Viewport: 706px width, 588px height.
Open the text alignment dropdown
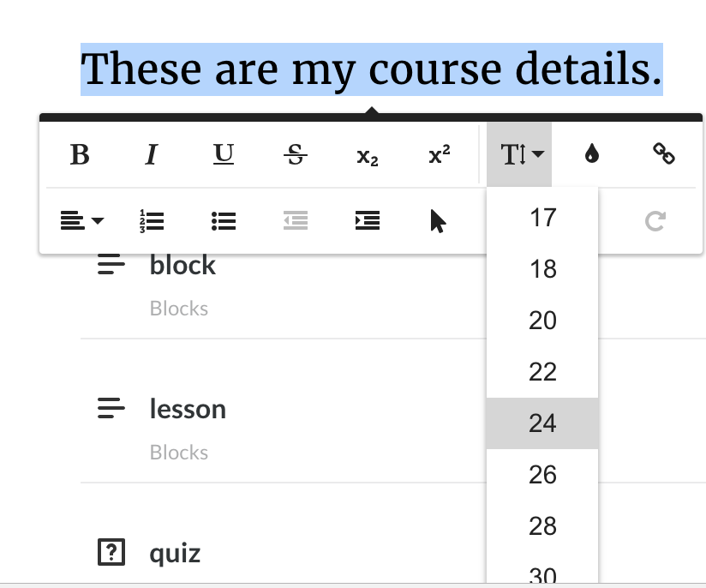[81, 221]
